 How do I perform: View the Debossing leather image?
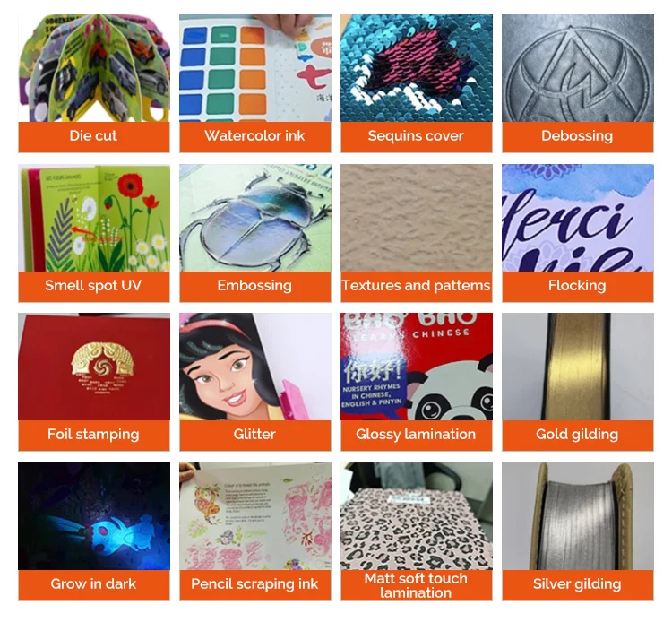click(578, 68)
